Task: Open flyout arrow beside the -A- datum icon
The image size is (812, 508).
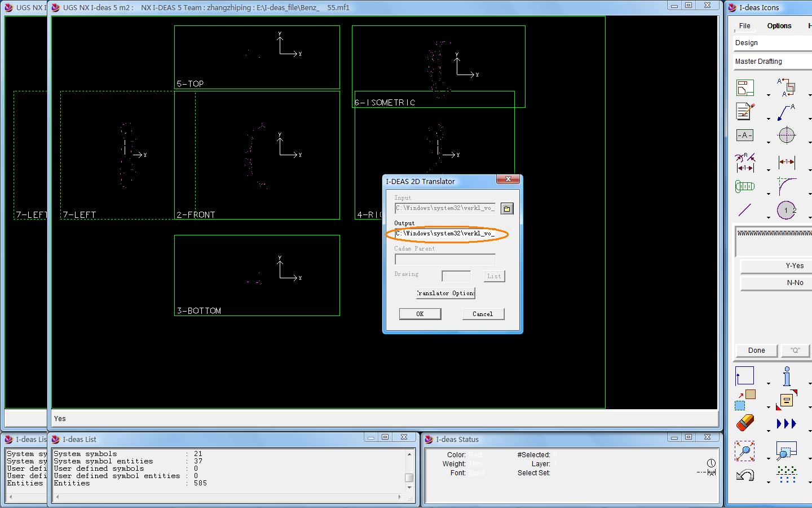Action: coord(769,142)
